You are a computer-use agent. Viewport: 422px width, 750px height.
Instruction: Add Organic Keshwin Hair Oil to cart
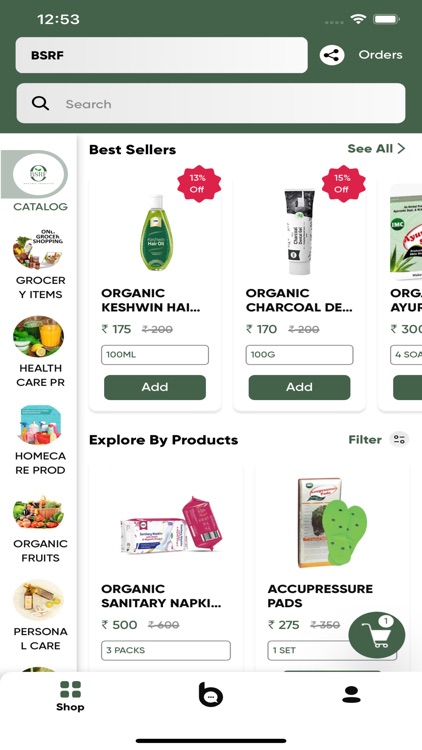click(155, 387)
